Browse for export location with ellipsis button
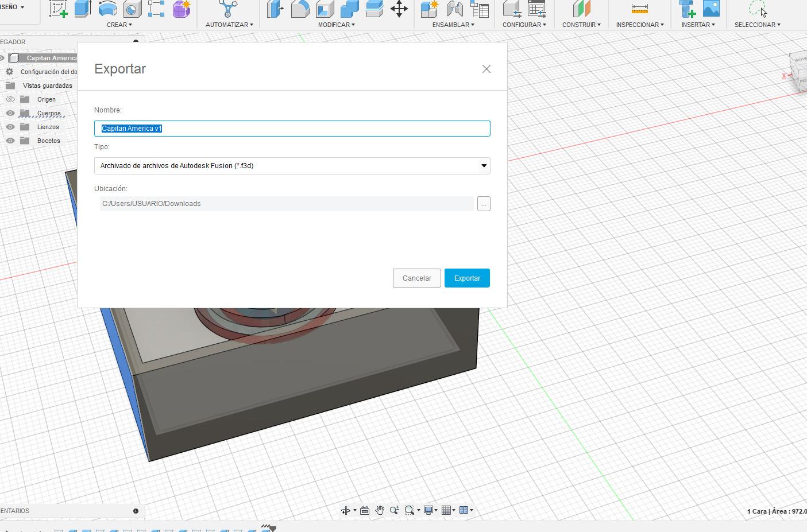This screenshot has width=807, height=532. click(x=484, y=204)
